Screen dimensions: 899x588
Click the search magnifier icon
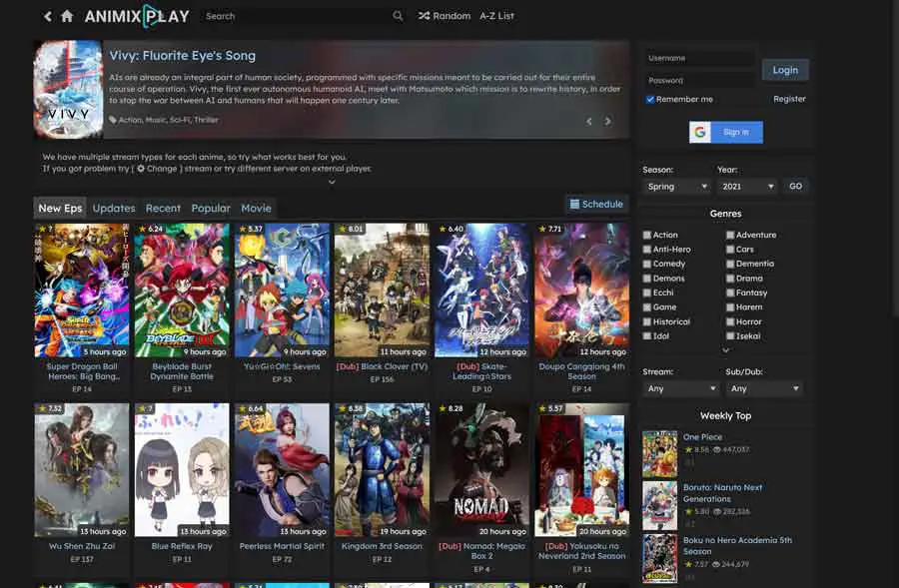pos(398,16)
